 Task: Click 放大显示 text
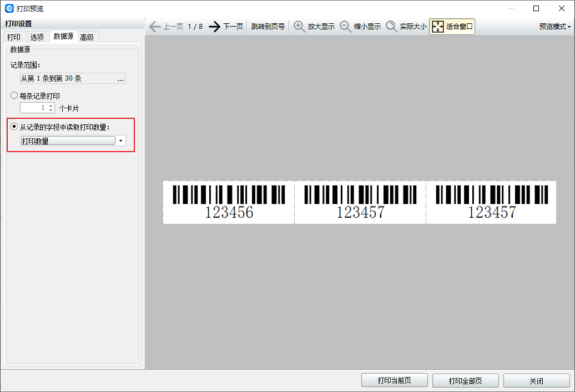pyautogui.click(x=321, y=27)
